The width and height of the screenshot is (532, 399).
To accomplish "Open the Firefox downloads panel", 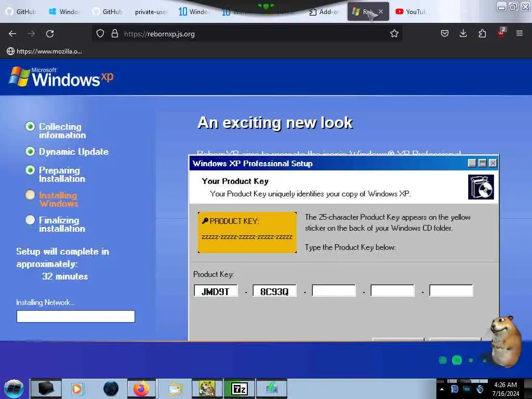I will (x=463, y=34).
